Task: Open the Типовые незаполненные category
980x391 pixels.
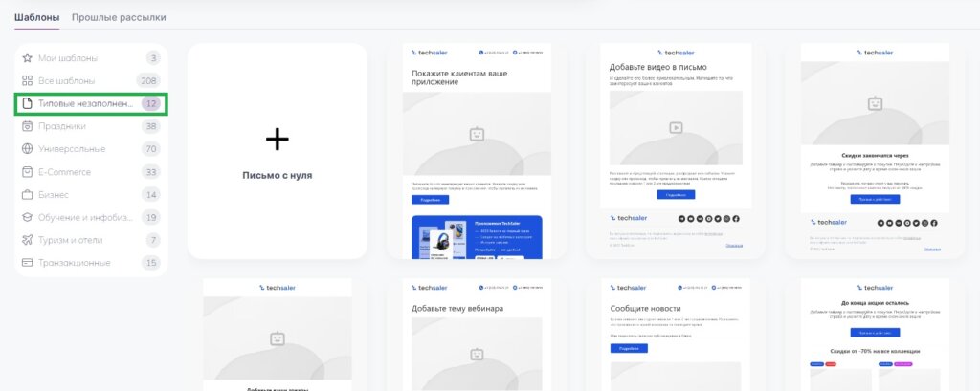Action: pos(91,103)
